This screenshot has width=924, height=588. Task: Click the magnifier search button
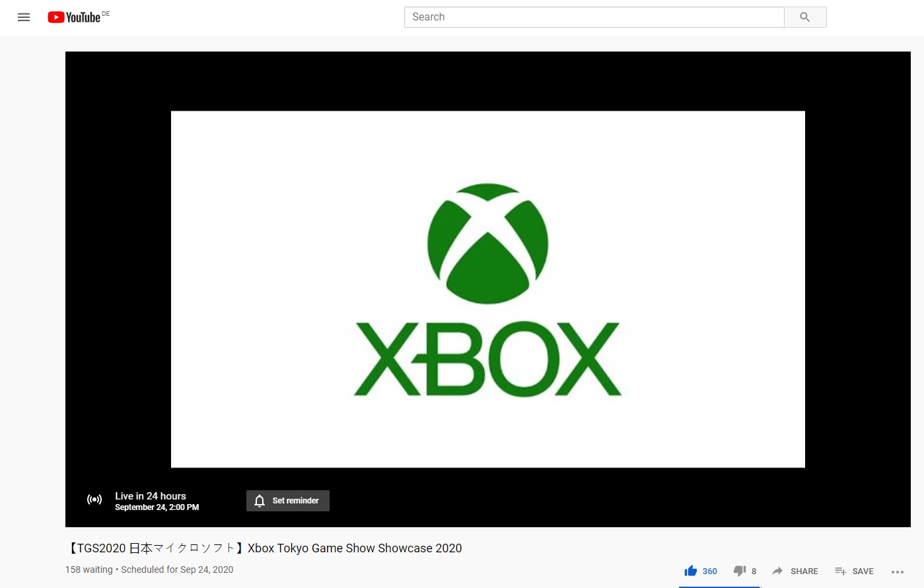click(x=804, y=17)
